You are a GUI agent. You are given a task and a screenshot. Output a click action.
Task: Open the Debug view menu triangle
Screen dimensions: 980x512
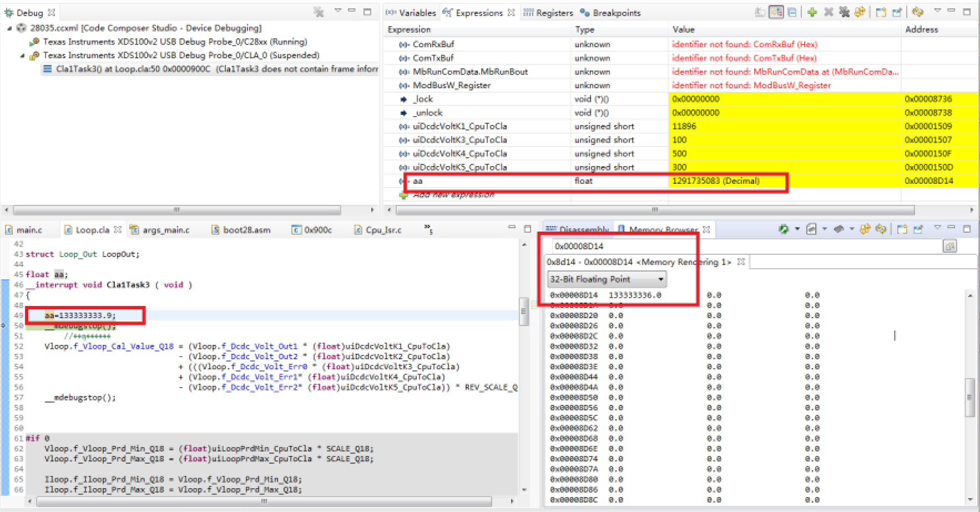[337, 11]
